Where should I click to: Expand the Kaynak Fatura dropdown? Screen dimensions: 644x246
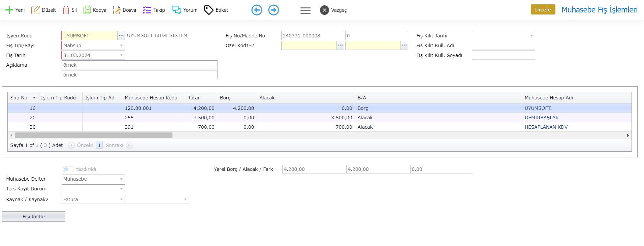(121, 199)
